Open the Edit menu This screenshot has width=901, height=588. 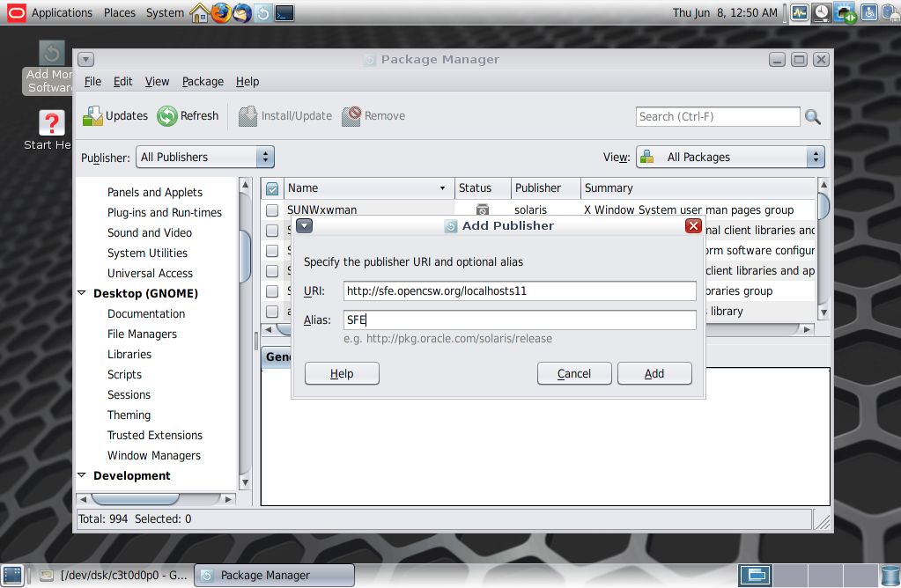122,81
